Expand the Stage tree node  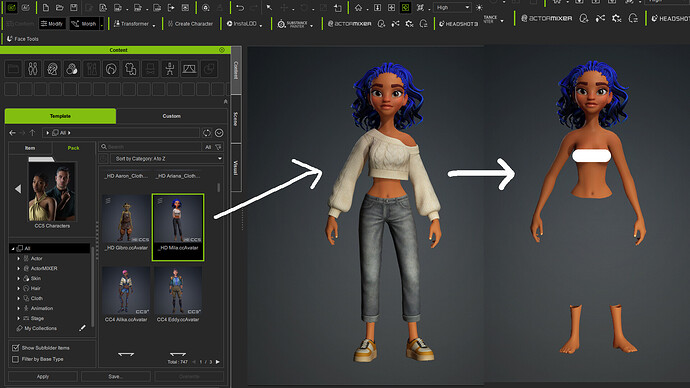point(18,318)
